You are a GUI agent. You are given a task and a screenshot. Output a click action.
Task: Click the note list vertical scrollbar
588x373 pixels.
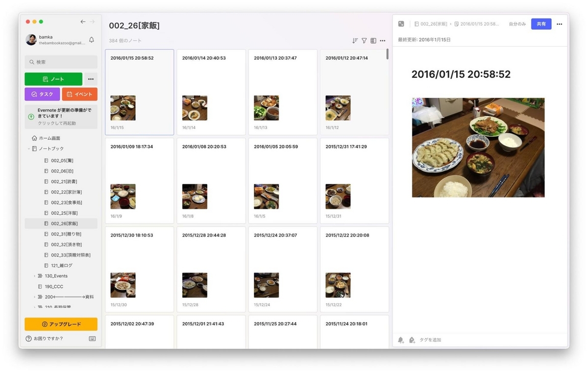tap(388, 54)
